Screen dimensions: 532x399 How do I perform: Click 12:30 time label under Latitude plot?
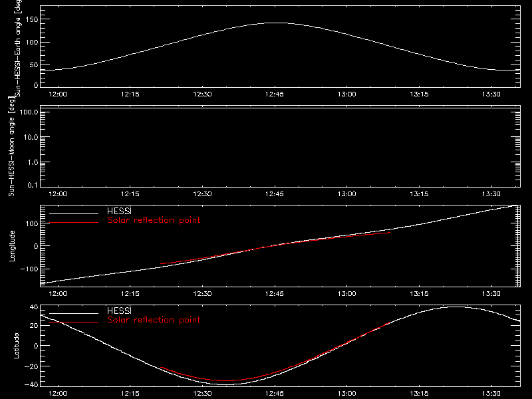[202, 393]
